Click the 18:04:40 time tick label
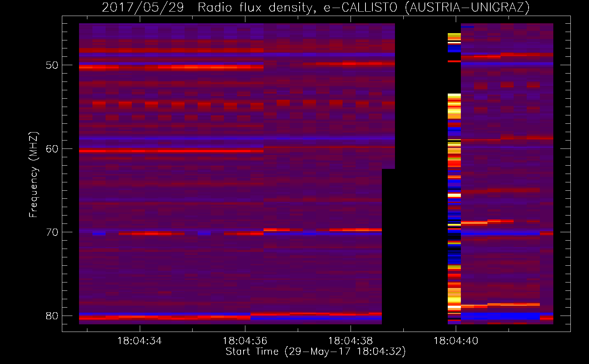 coord(456,341)
